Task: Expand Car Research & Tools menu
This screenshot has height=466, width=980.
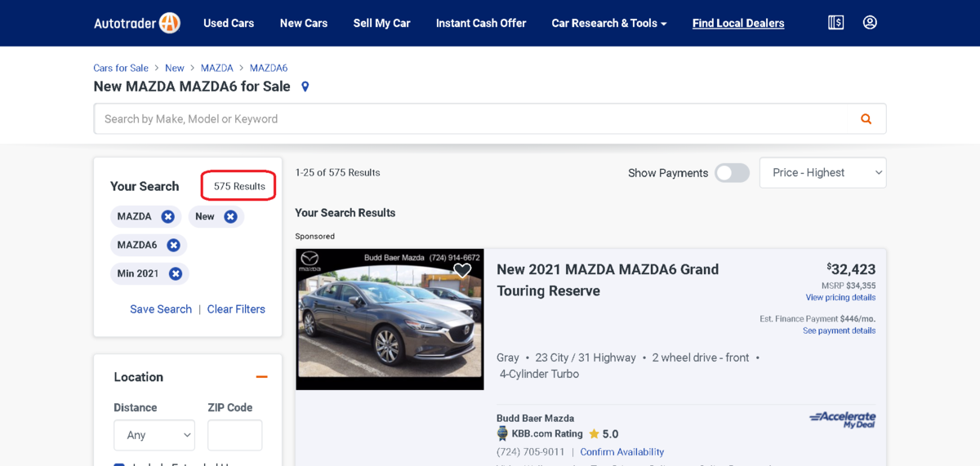Action: coord(609,23)
